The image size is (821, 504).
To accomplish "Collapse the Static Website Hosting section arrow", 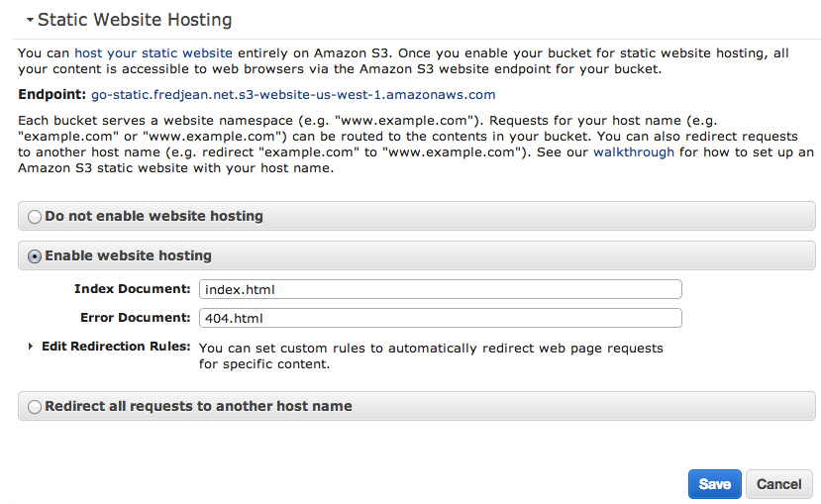I will coord(30,20).
